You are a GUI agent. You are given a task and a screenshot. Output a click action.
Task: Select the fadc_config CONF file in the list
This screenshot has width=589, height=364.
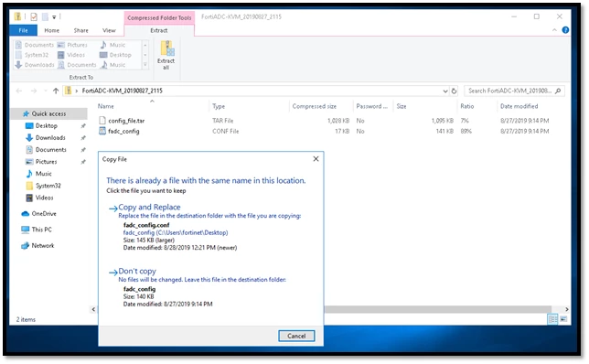[123, 131]
